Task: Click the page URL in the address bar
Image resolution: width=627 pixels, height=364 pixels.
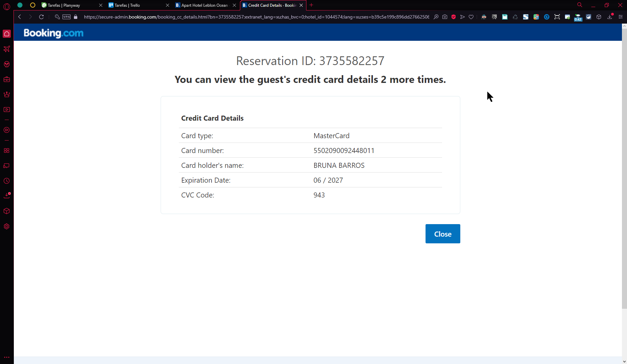Action: (256, 17)
